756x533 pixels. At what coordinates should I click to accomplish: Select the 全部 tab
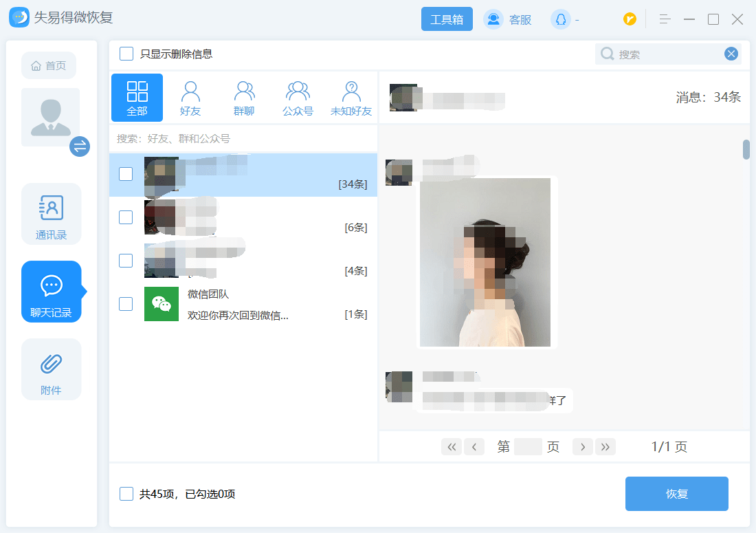tap(137, 98)
